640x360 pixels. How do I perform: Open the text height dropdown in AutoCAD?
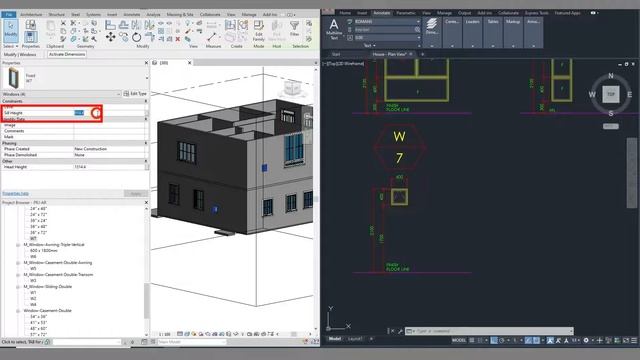[x=418, y=38]
